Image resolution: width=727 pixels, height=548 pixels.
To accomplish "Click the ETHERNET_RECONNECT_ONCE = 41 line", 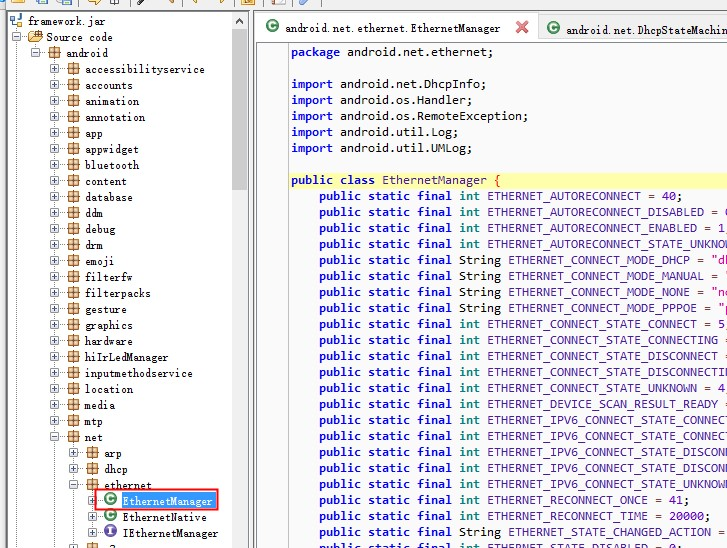I will point(504,500).
